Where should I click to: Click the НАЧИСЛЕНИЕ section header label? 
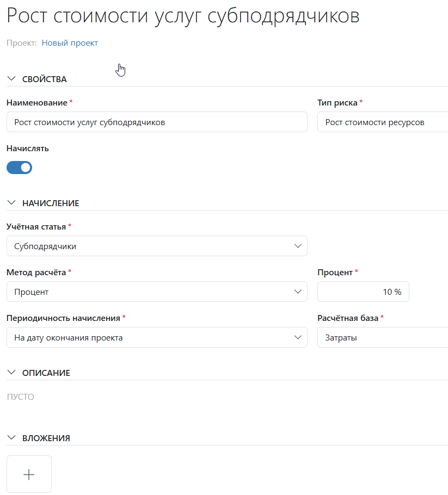[x=51, y=203]
